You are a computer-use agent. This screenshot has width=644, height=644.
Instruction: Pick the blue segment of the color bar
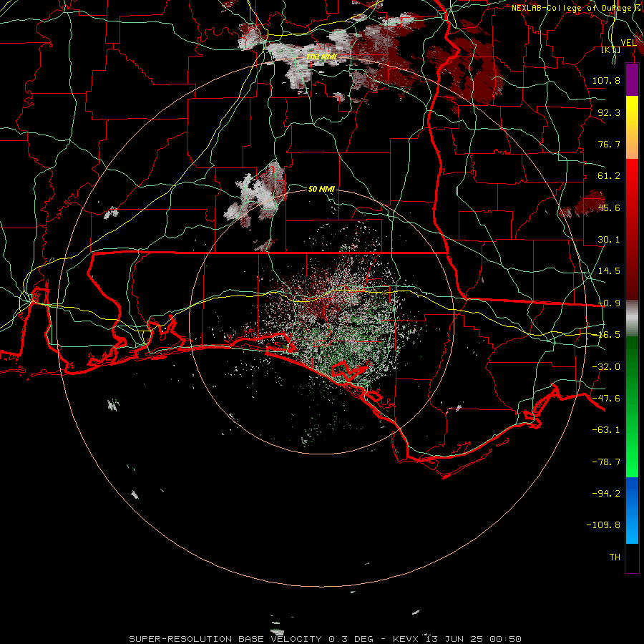pyautogui.click(x=632, y=510)
